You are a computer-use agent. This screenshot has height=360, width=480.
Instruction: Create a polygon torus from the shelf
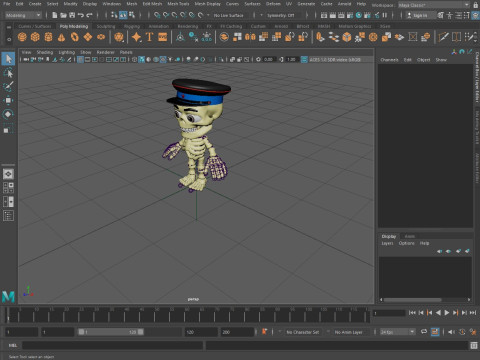[75, 37]
